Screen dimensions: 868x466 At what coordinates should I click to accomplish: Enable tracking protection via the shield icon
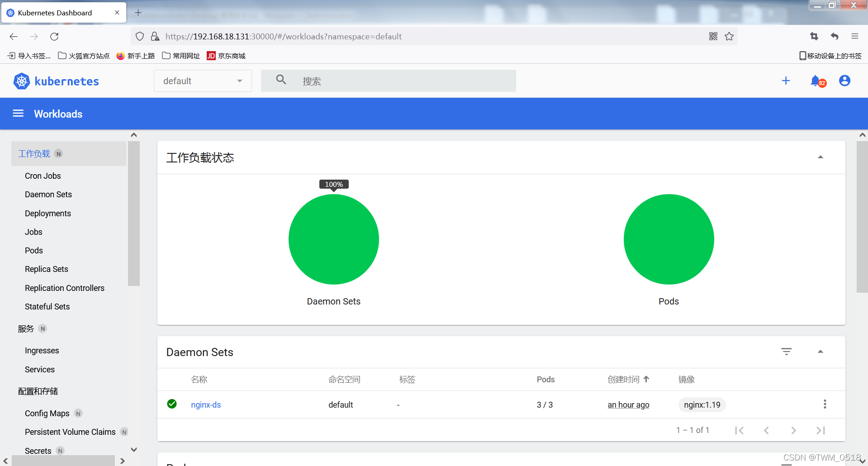pyautogui.click(x=140, y=36)
